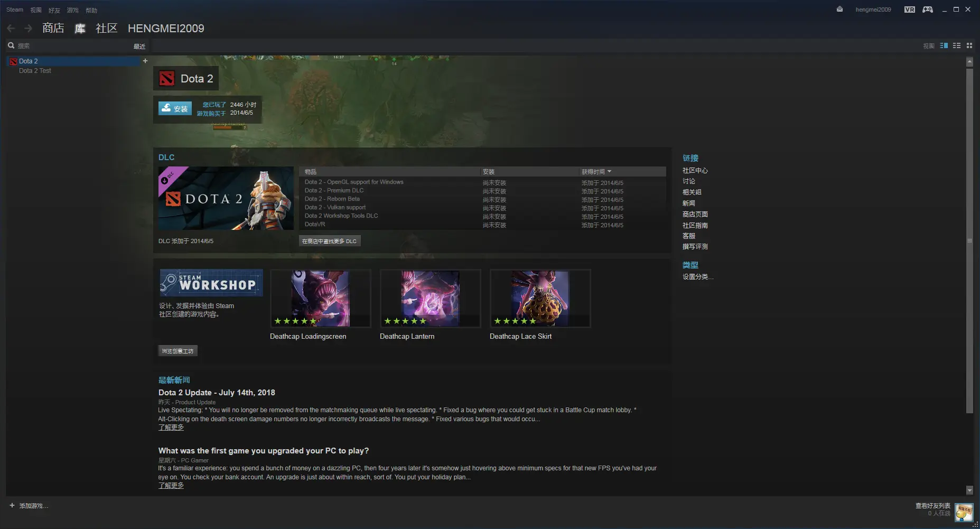The image size is (980, 529).
Task: Open the 客服 link
Action: (688, 236)
